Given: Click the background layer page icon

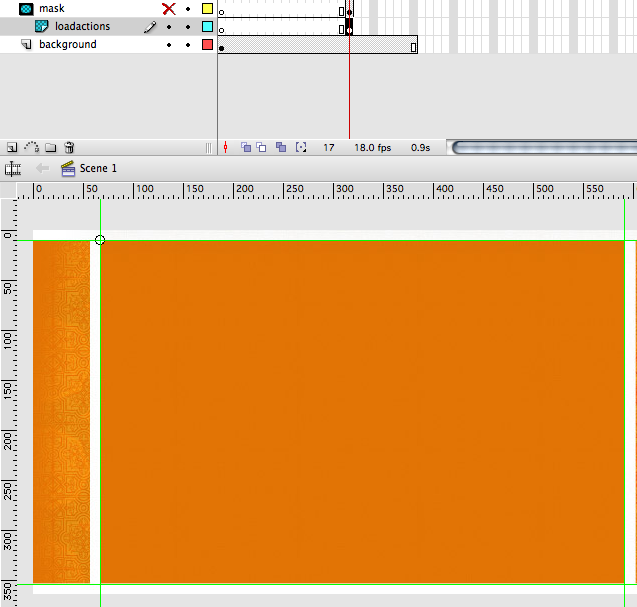Looking at the screenshot, I should pos(26,44).
